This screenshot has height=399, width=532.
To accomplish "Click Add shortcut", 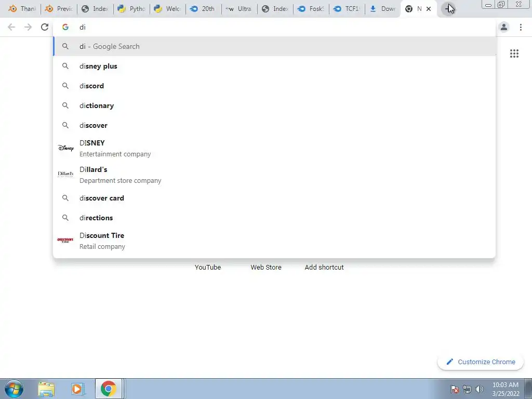I will pyautogui.click(x=324, y=268).
